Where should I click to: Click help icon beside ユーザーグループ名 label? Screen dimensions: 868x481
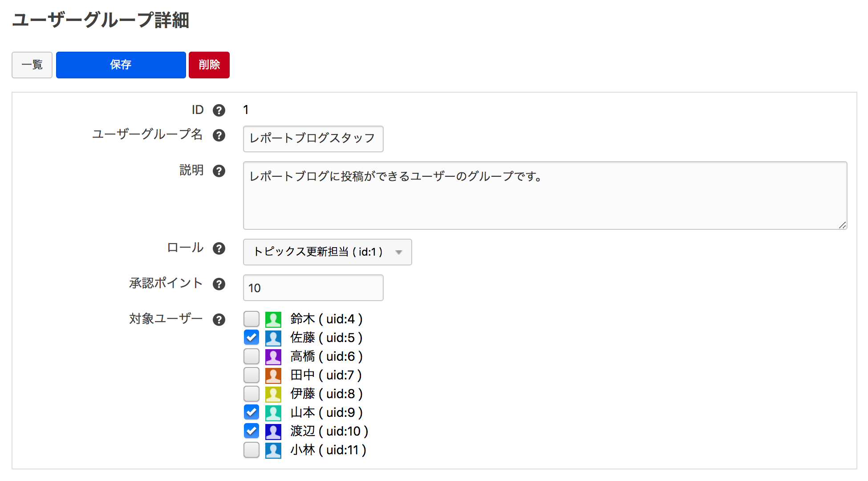219,135
